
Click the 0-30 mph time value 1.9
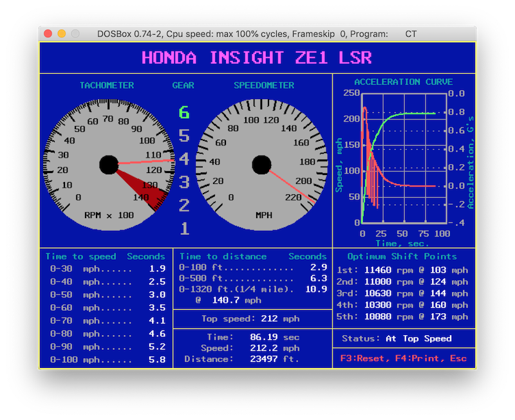click(x=157, y=269)
